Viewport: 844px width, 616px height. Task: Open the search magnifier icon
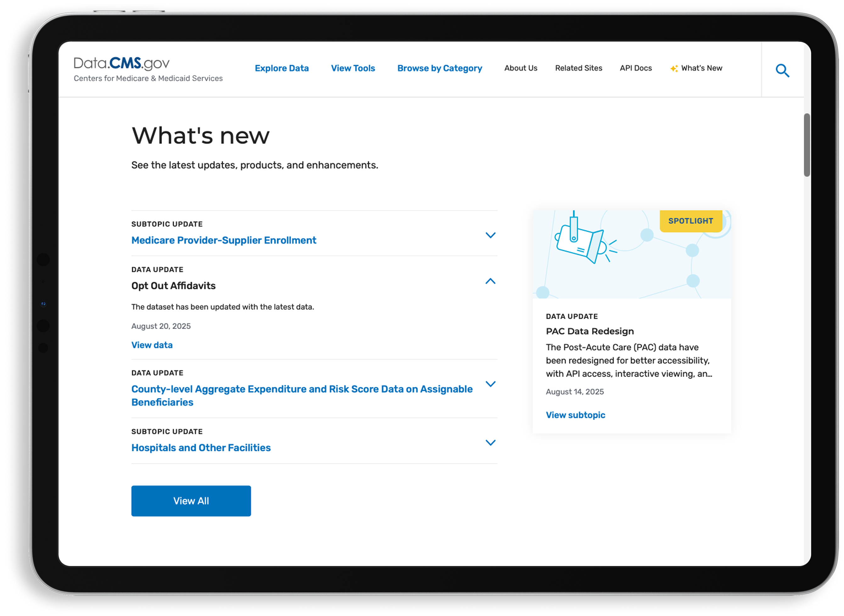[x=782, y=70]
